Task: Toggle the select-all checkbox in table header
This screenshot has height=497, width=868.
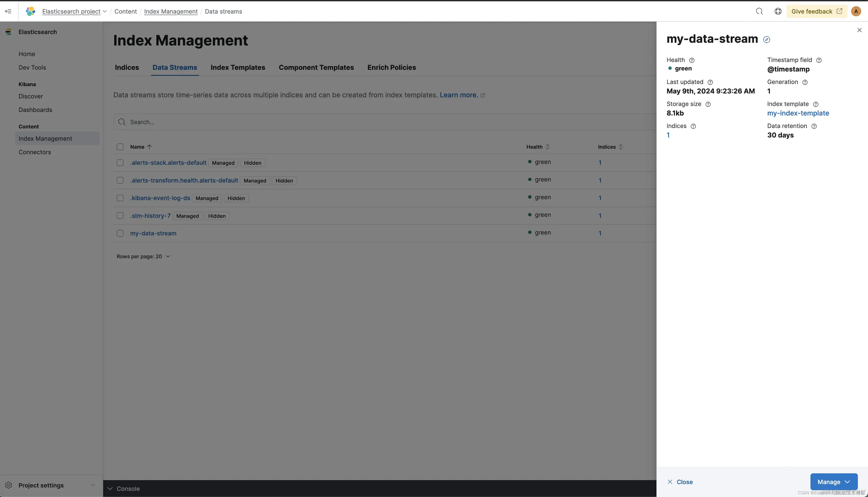Action: point(120,147)
